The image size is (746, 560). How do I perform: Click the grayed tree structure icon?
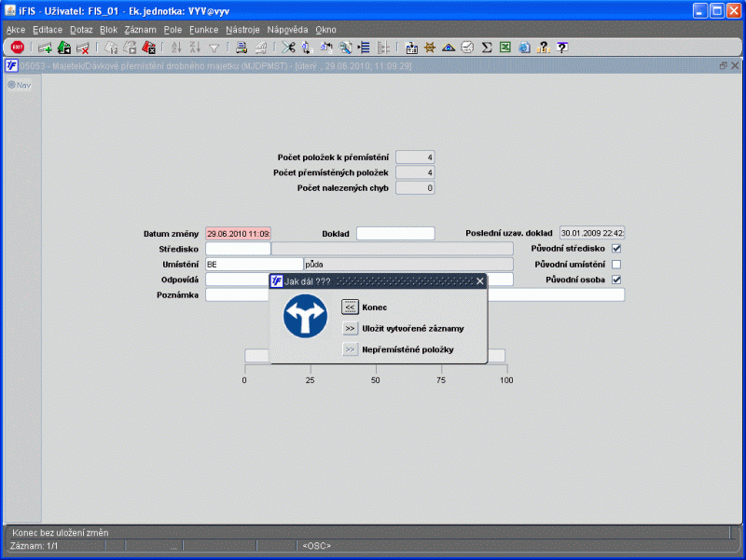(383, 48)
